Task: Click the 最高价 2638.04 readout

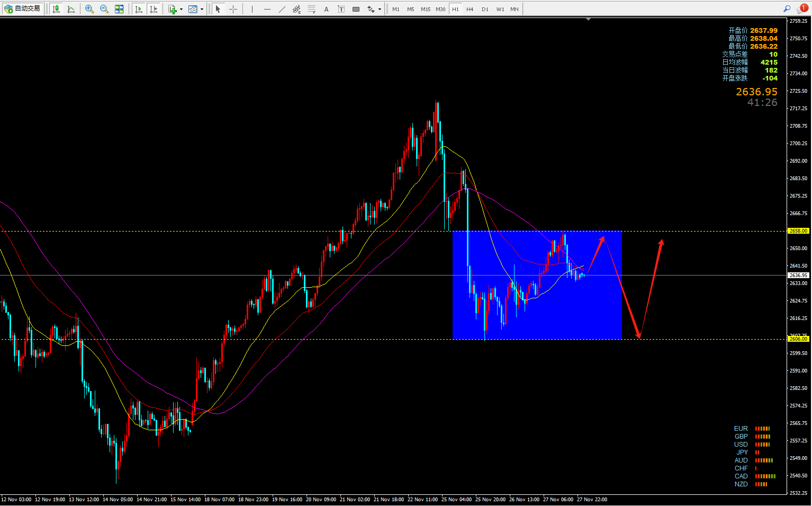Action: (753, 39)
